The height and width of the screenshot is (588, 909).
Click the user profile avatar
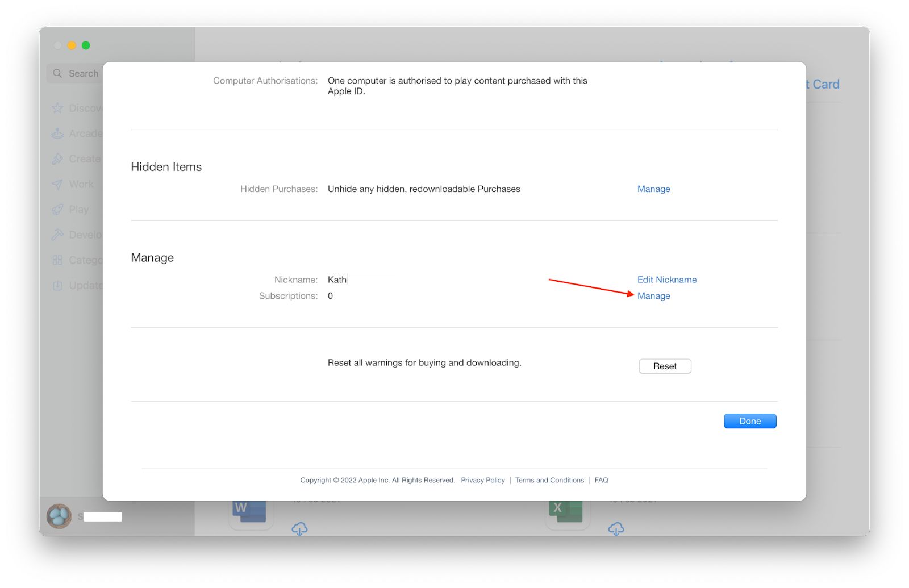pyautogui.click(x=59, y=515)
